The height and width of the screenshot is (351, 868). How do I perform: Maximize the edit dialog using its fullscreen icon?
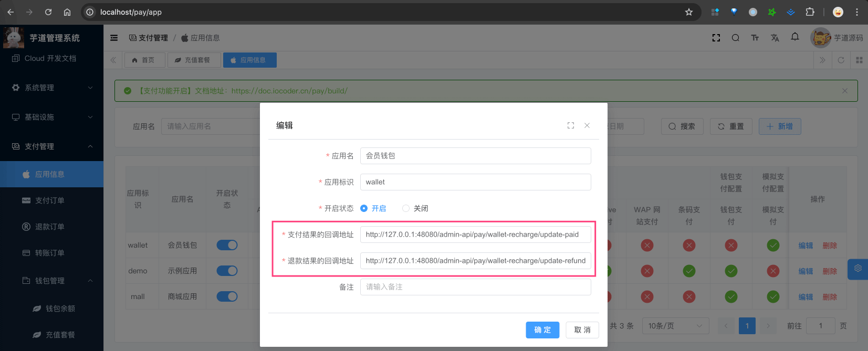click(x=571, y=125)
